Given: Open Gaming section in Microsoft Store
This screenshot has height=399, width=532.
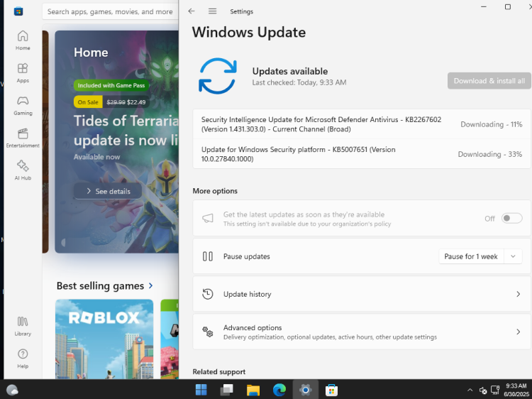Looking at the screenshot, I should coord(23,105).
